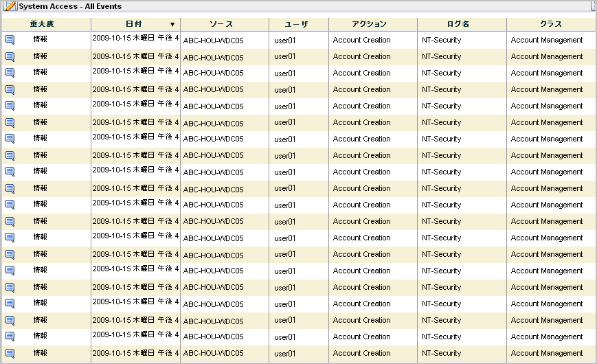Select the 'System Access - All Events' title text
The image size is (597, 364).
pyautogui.click(x=71, y=6)
